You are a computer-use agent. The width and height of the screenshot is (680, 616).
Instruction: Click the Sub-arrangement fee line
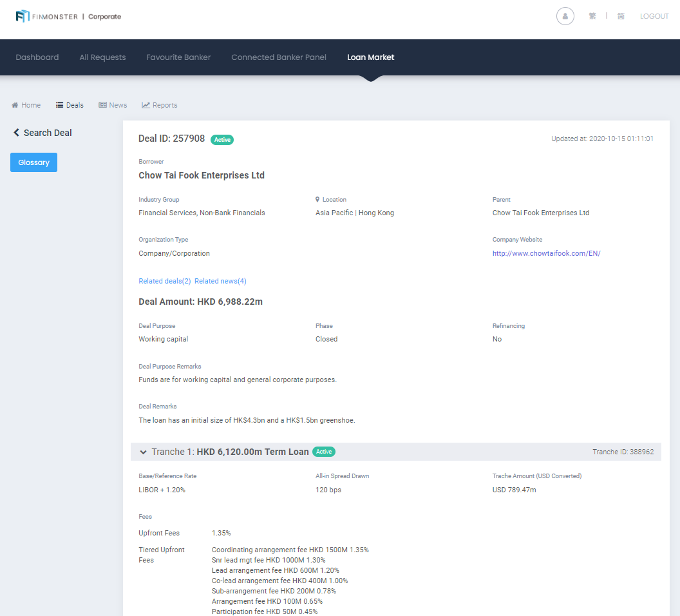point(274,592)
